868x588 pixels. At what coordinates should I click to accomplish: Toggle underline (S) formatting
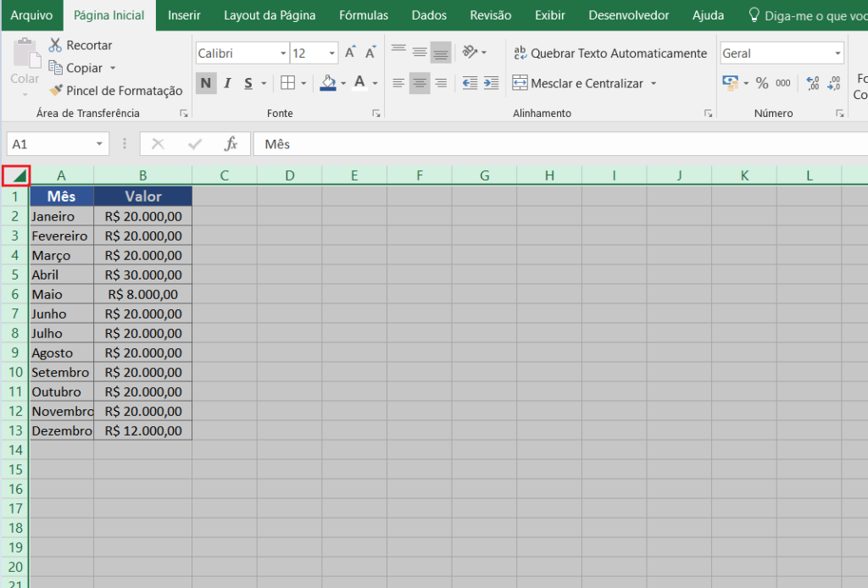tap(248, 83)
